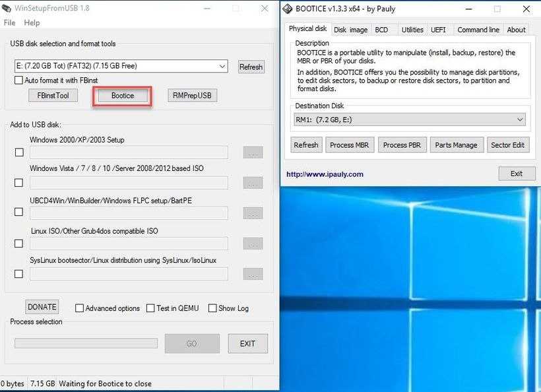Toggle the Show Log checkbox
541x392 pixels.
(212, 308)
